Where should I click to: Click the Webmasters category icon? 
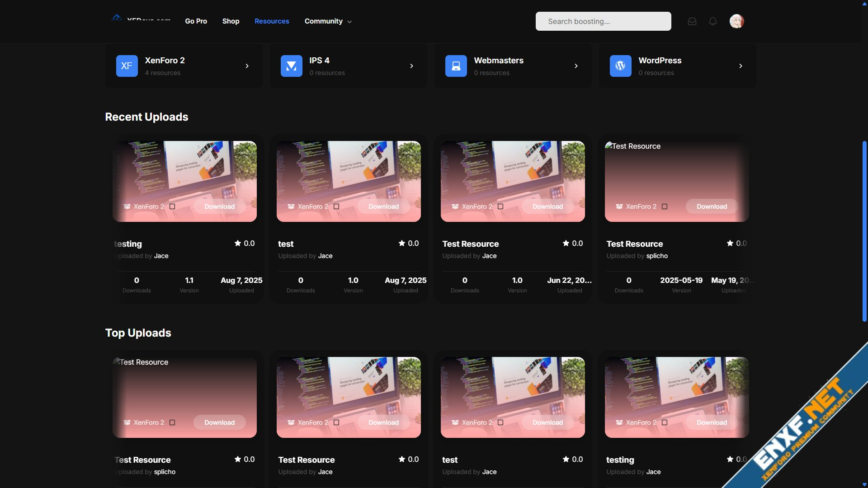[456, 66]
